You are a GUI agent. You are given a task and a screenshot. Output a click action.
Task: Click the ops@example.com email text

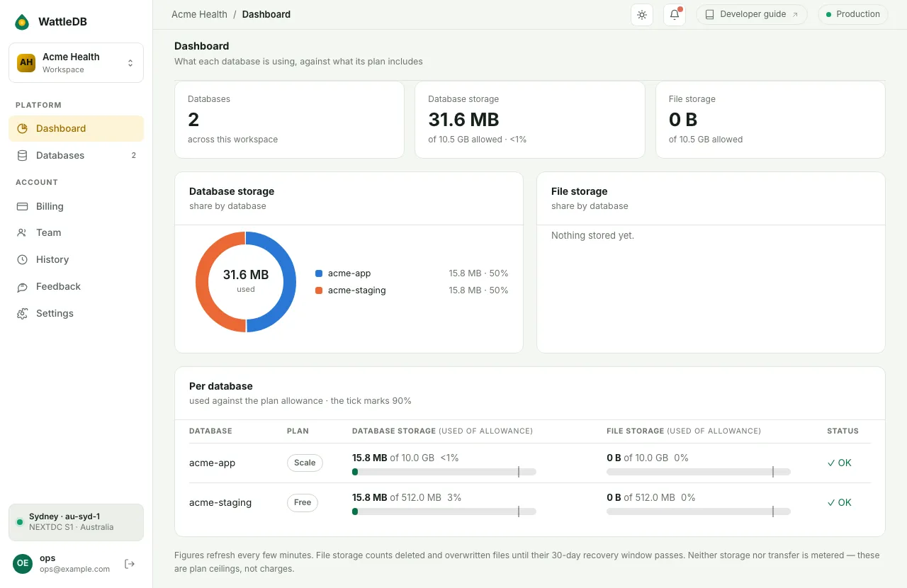[x=74, y=569]
